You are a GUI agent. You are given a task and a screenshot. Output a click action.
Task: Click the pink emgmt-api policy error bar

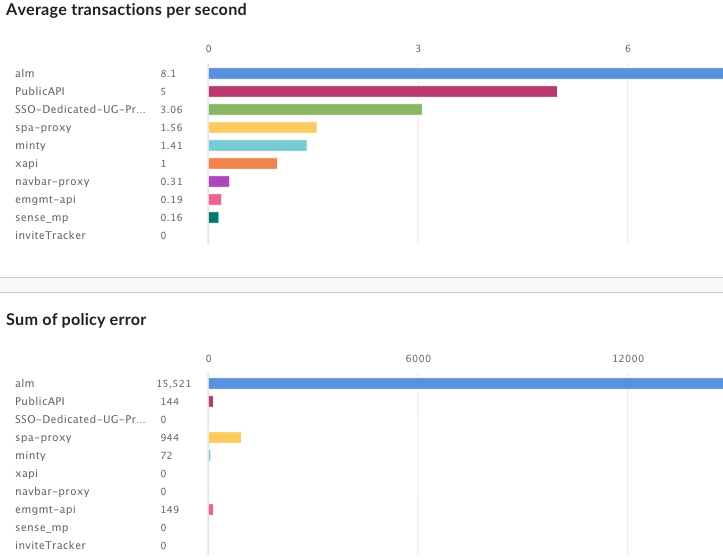point(211,509)
